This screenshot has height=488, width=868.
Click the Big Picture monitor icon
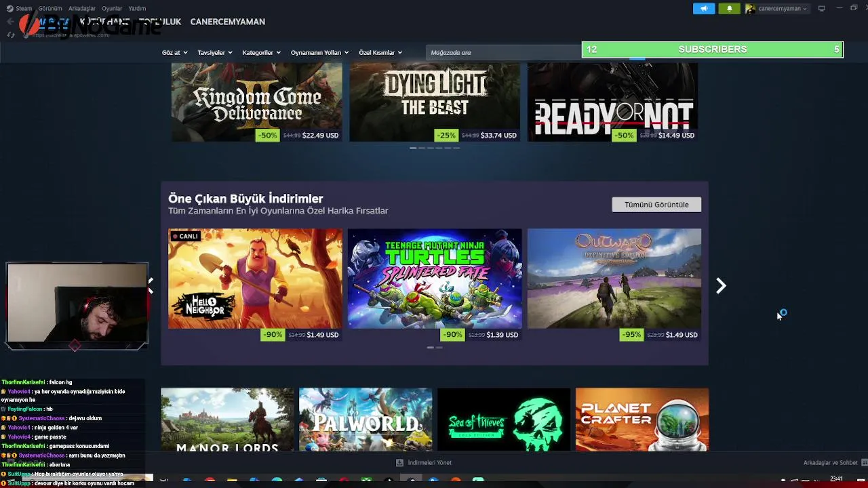point(821,9)
